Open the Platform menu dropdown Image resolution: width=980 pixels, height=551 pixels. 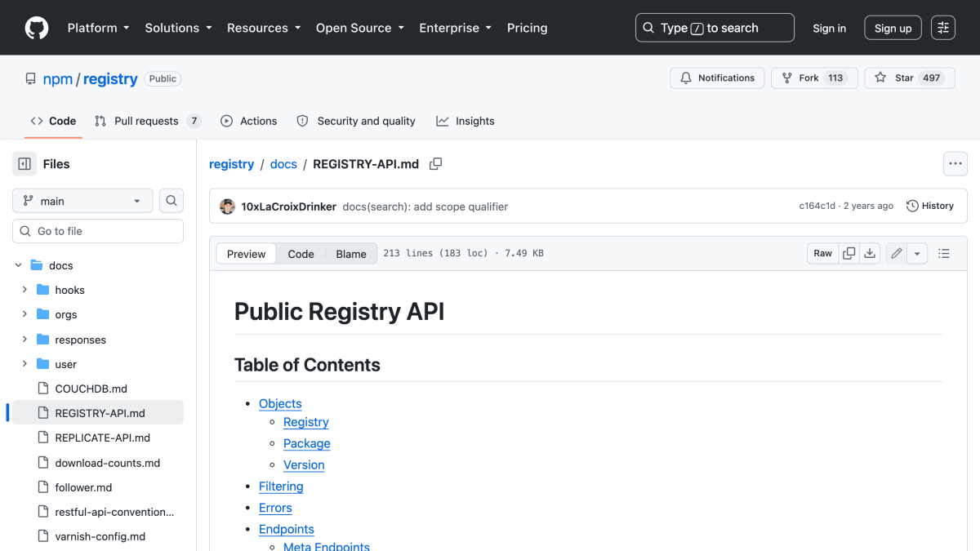click(98, 28)
